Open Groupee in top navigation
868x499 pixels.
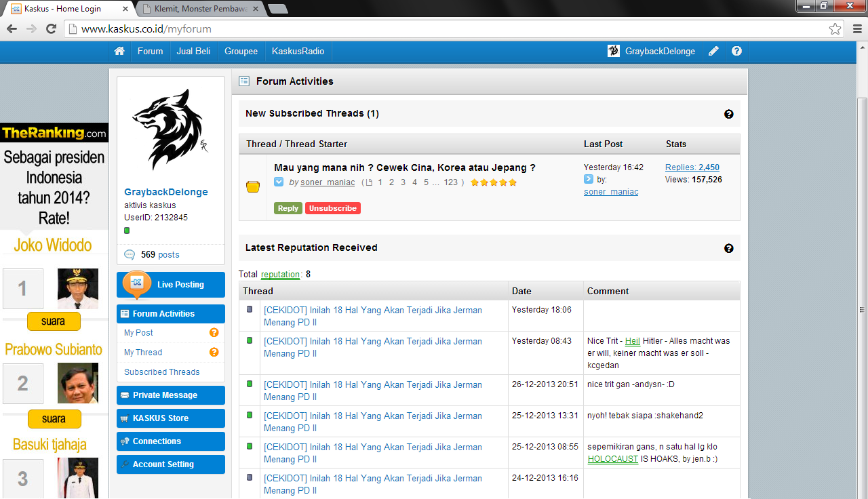[x=241, y=51]
